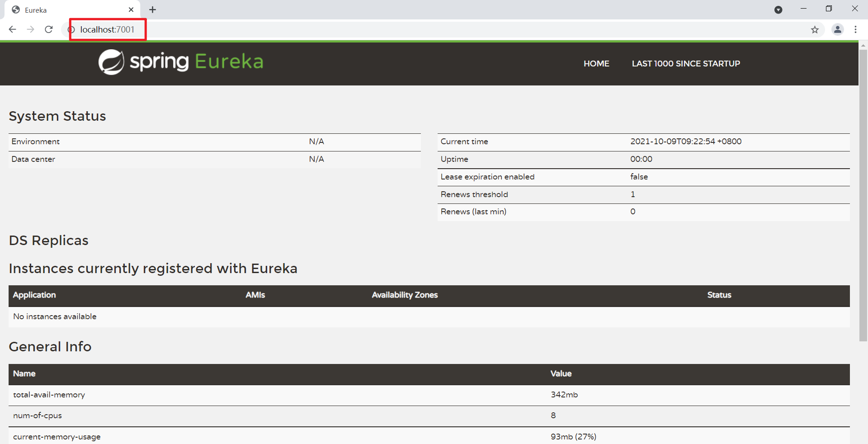Click Lease expiration enabled label
The image size is (868, 444).
coord(487,177)
